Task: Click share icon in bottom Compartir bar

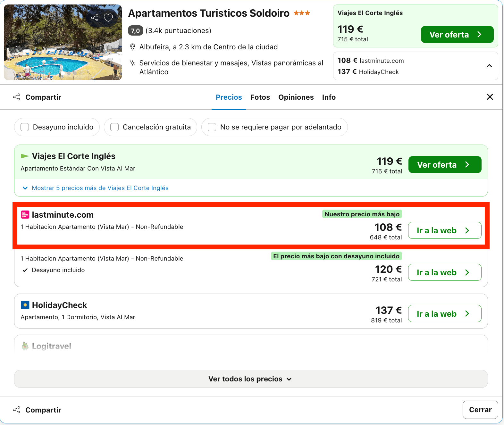Action: click(16, 410)
